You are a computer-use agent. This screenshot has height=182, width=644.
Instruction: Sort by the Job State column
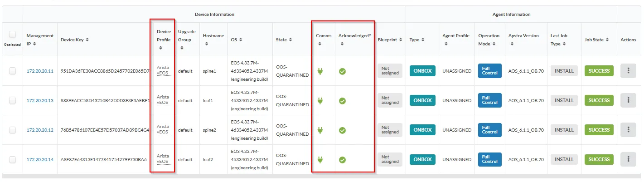(x=600, y=40)
